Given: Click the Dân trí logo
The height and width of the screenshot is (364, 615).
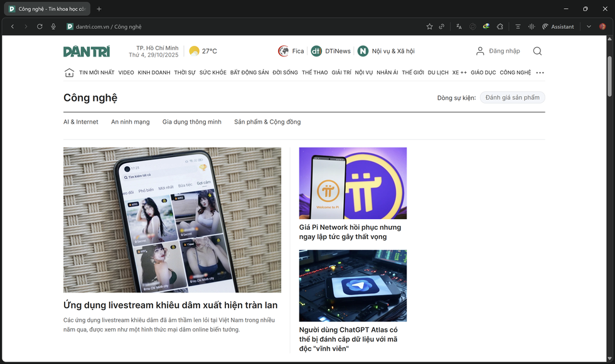Looking at the screenshot, I should coord(87,51).
